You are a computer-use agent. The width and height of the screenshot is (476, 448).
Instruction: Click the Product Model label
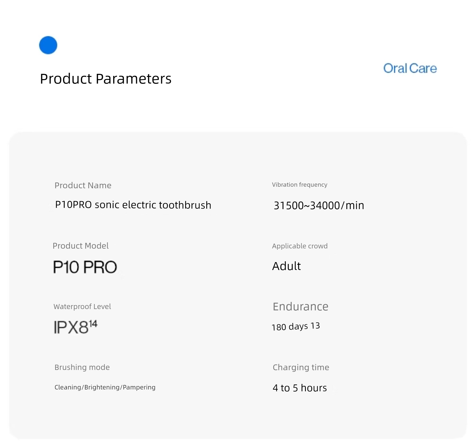pos(80,246)
